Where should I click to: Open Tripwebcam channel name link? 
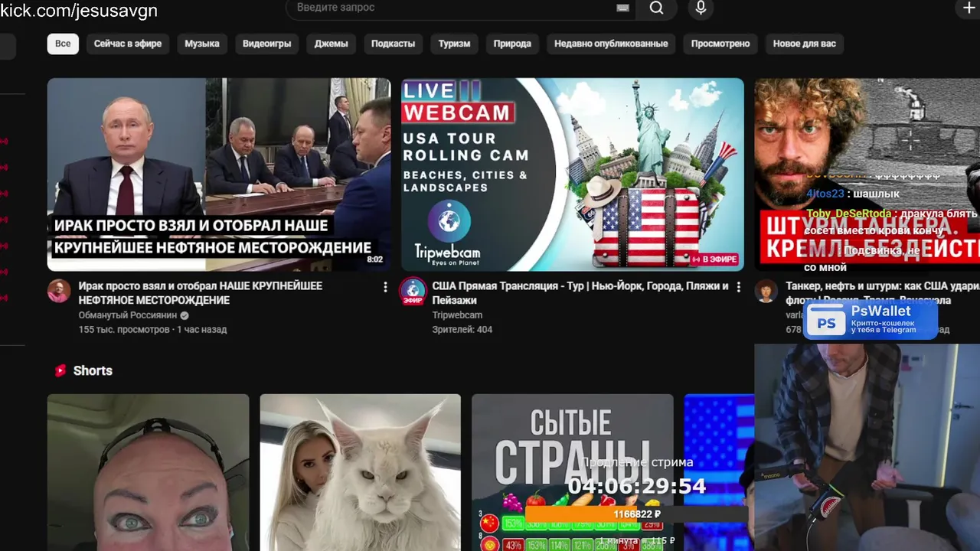(457, 315)
